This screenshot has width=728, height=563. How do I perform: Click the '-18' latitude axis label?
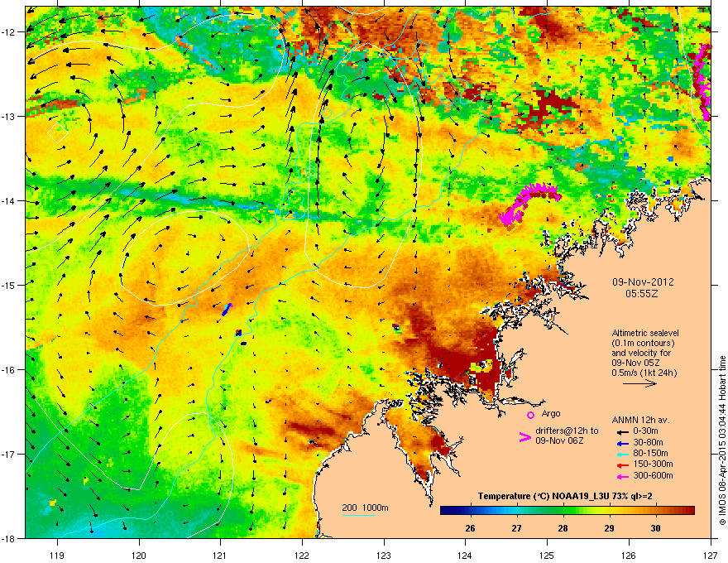[8, 538]
